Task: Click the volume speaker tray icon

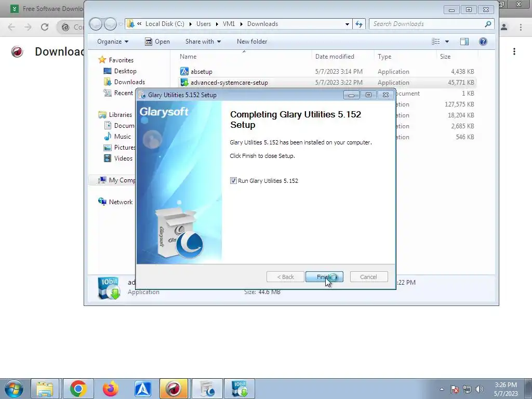Action: pos(479,389)
